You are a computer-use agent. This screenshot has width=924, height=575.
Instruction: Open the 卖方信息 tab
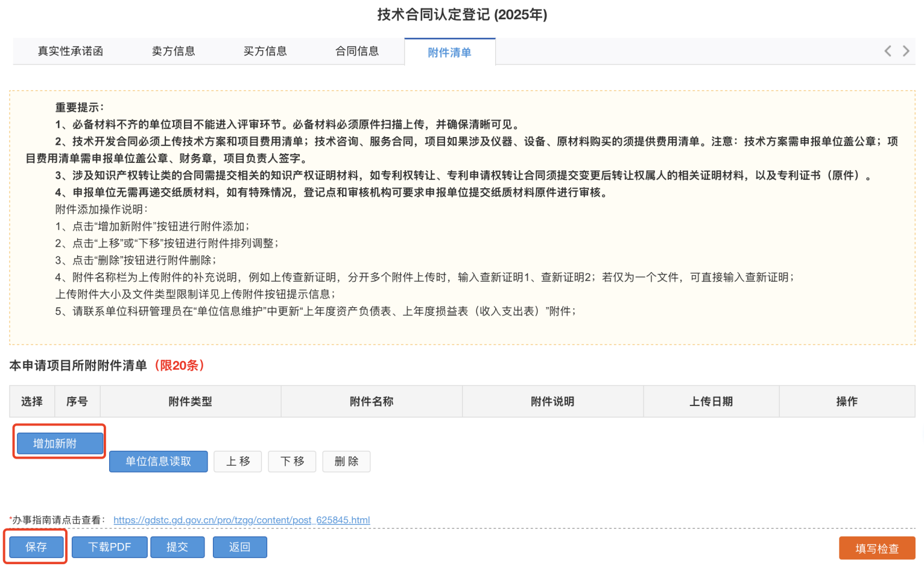pos(173,51)
